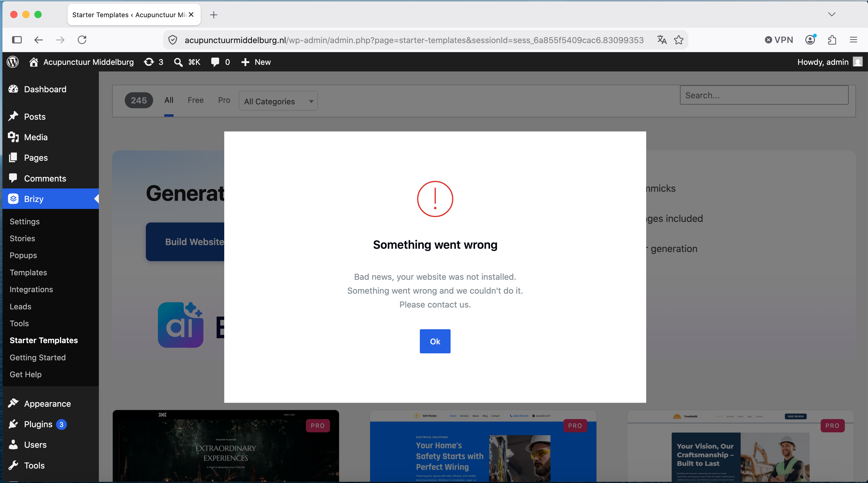Open Users in the sidebar
868x483 pixels.
pyautogui.click(x=51, y=445)
